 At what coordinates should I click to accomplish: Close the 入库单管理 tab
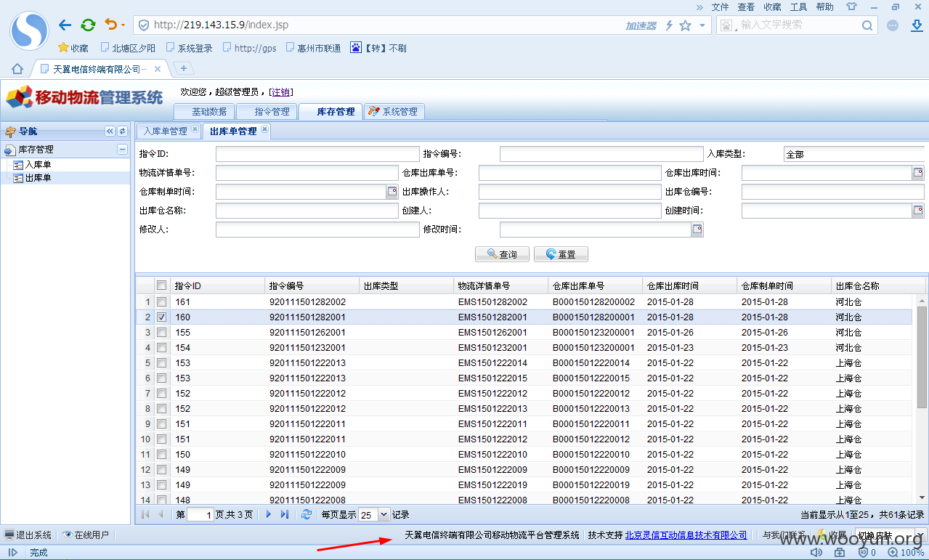pos(195,129)
